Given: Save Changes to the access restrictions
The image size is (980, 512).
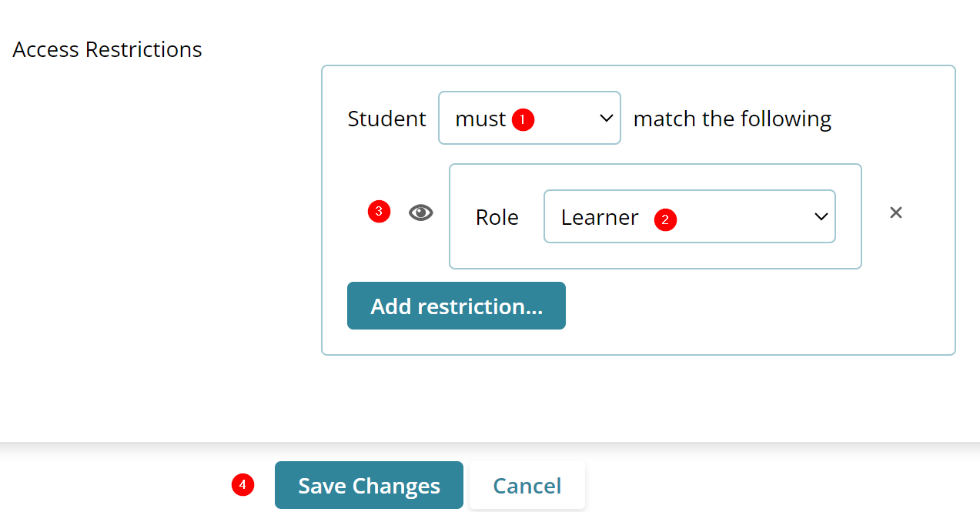Looking at the screenshot, I should pyautogui.click(x=369, y=485).
